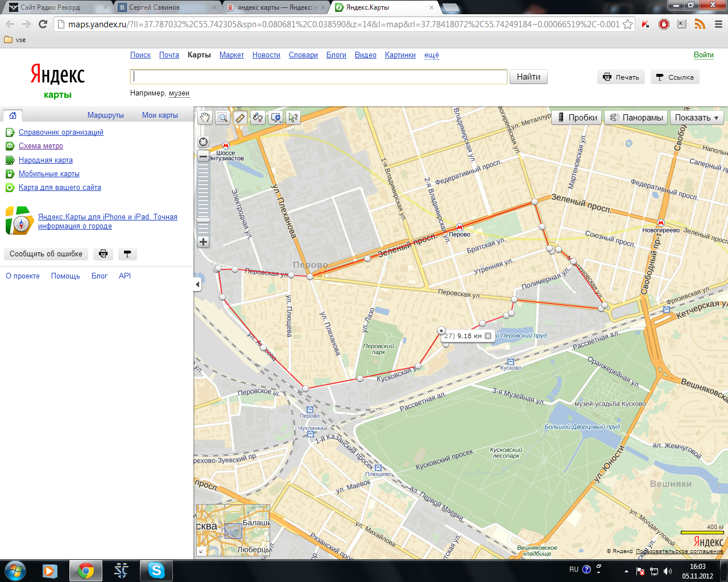Click the sidebar link pin icon button
Screen dimensions: 728x582
click(x=127, y=254)
